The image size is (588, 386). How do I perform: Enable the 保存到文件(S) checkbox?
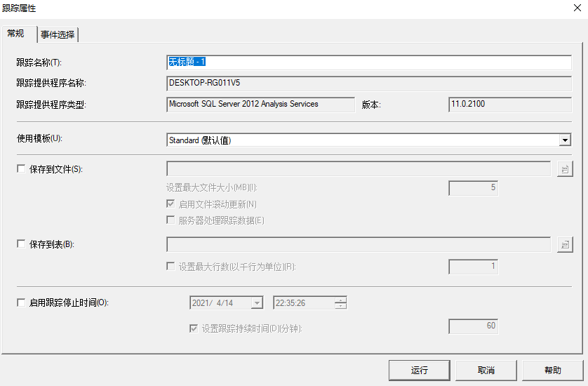pyautogui.click(x=21, y=169)
